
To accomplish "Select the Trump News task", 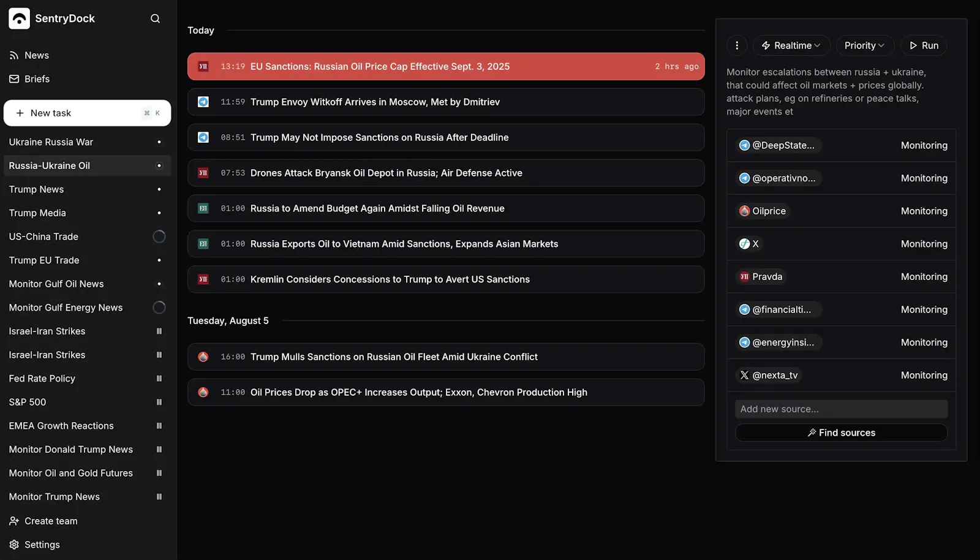I will coord(87,189).
